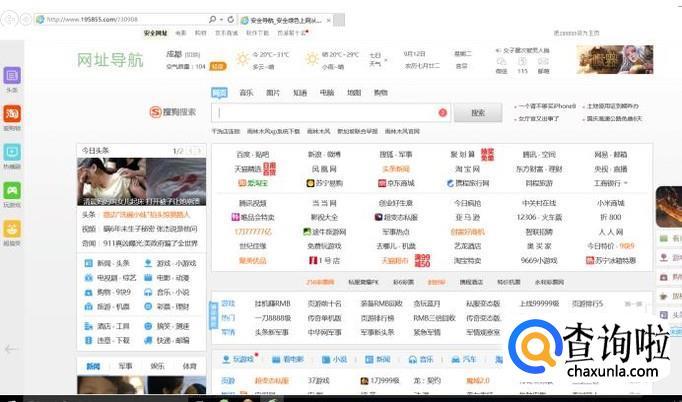Click the browser forward arrow button

[26, 19]
